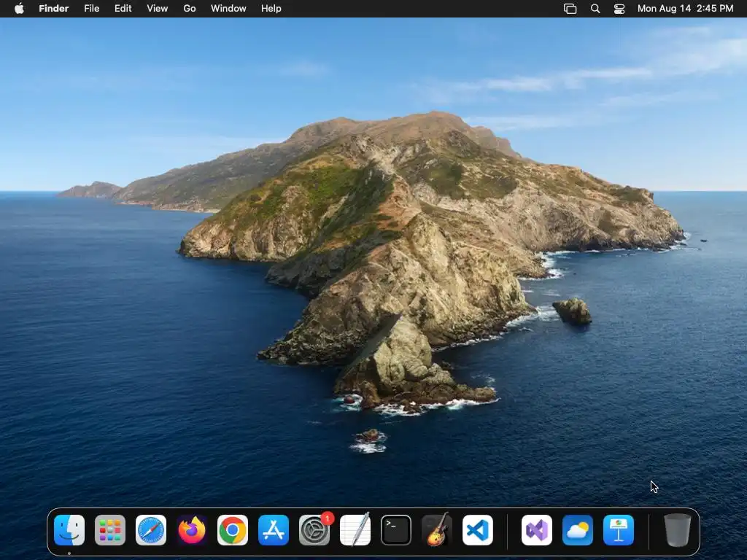Launch the purple Visual Studio app
Screen dimensions: 747x560
click(x=537, y=530)
